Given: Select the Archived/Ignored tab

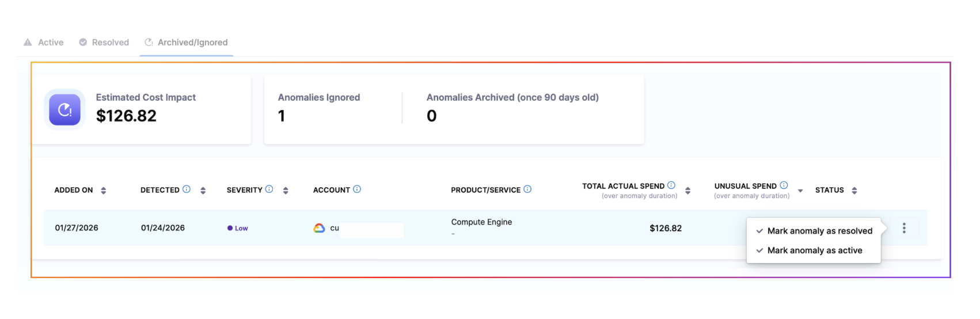Looking at the screenshot, I should [x=187, y=43].
